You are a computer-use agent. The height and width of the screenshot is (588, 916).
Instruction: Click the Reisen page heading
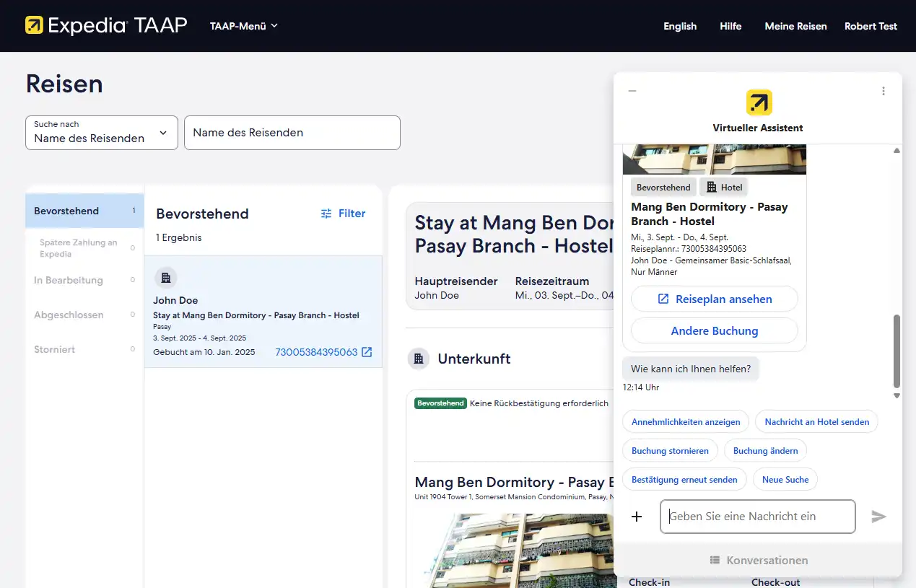pyautogui.click(x=64, y=84)
